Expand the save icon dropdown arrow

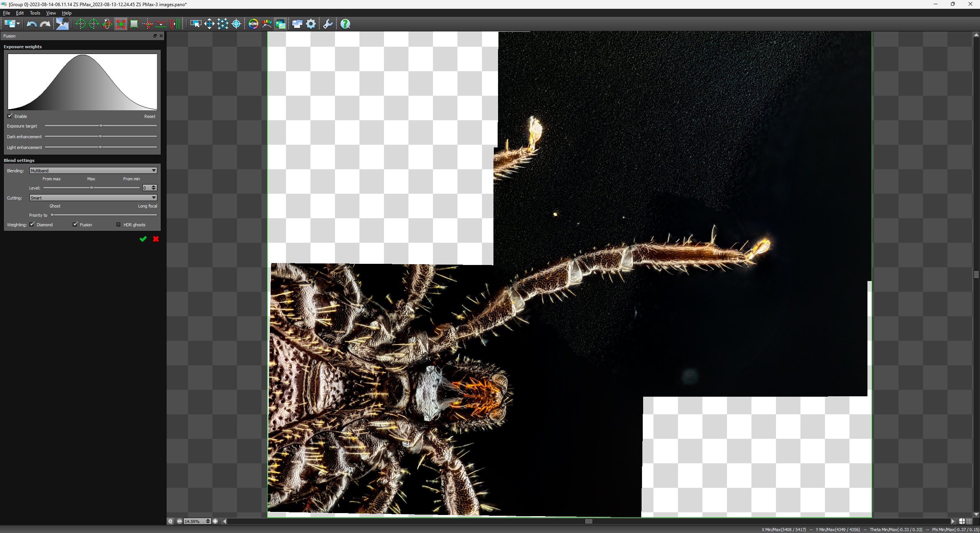coord(18,24)
